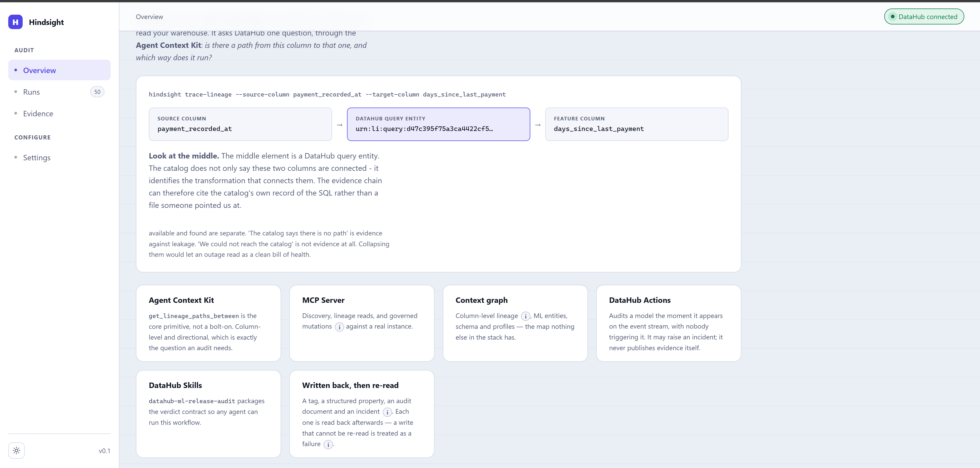Screen dimensions: 980x468
Task: Toggle the light/dark theme sun button
Action: pos(16,451)
